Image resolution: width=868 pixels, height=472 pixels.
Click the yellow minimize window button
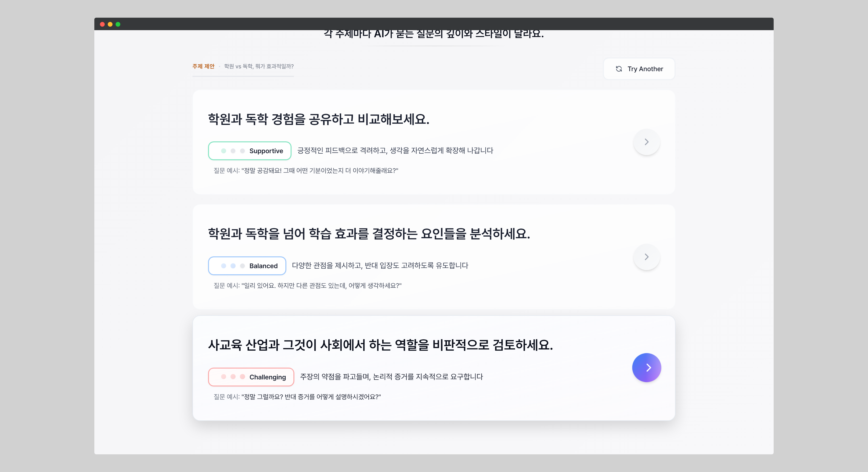coord(110,24)
